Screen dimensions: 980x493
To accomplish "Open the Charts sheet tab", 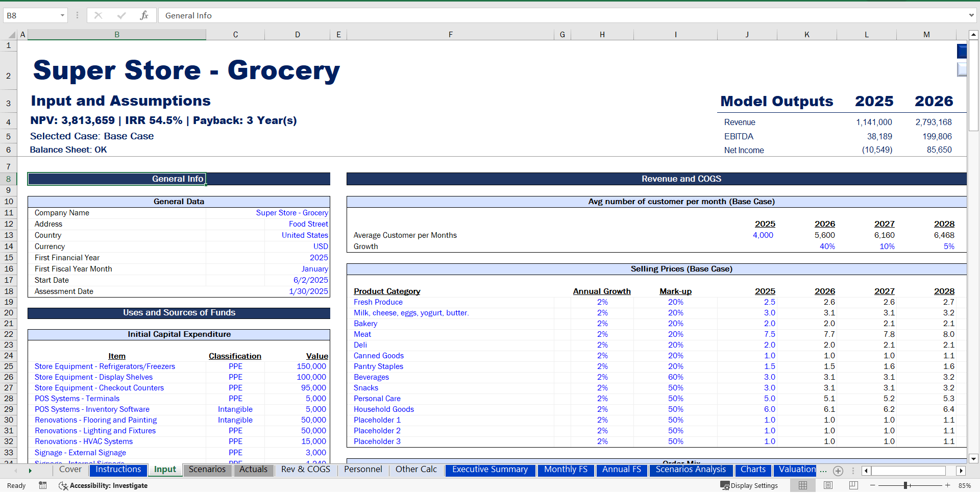I will point(753,470).
